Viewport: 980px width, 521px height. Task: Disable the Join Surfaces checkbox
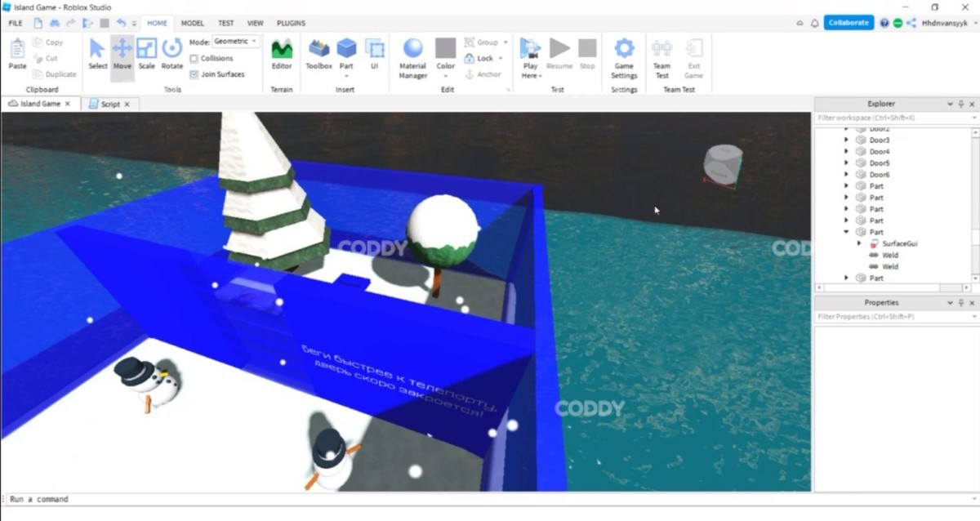tap(194, 74)
